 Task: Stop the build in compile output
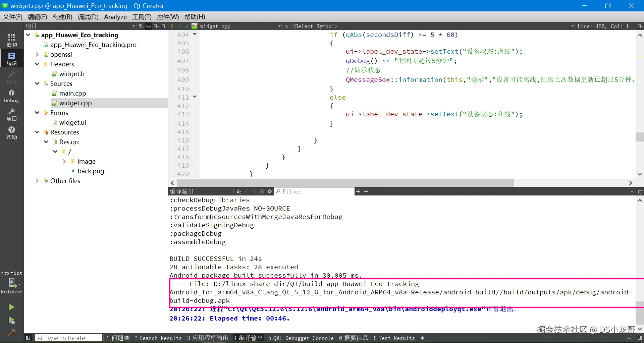coord(262,191)
